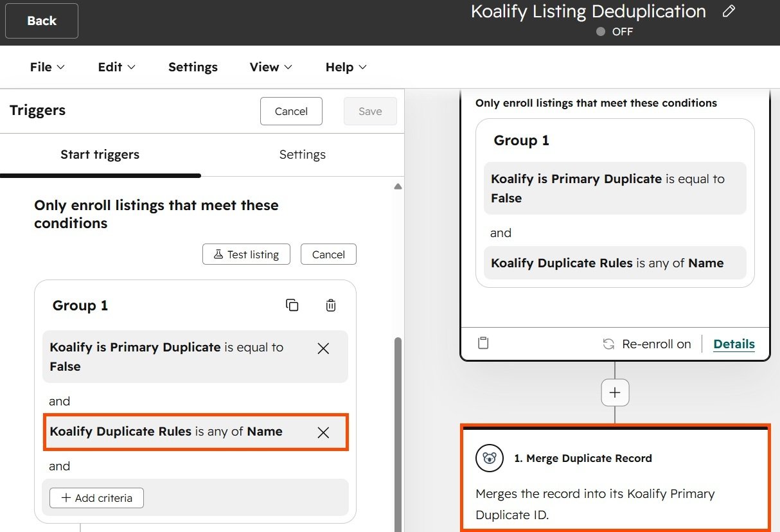Screen dimensions: 780x532
Task: Click the clipboard icon on the trigger card
Action: click(483, 343)
